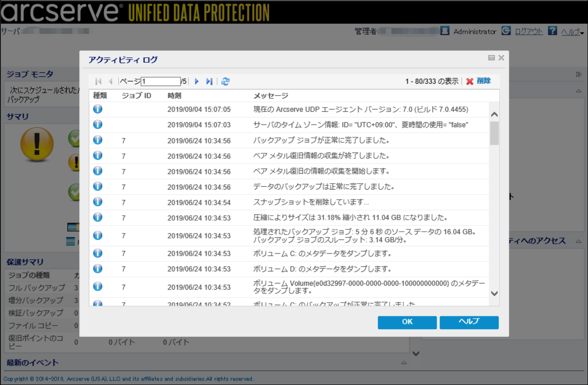Close the アクティビティ ログ dialog
Image resolution: width=588 pixels, height=385 pixels.
(x=501, y=58)
